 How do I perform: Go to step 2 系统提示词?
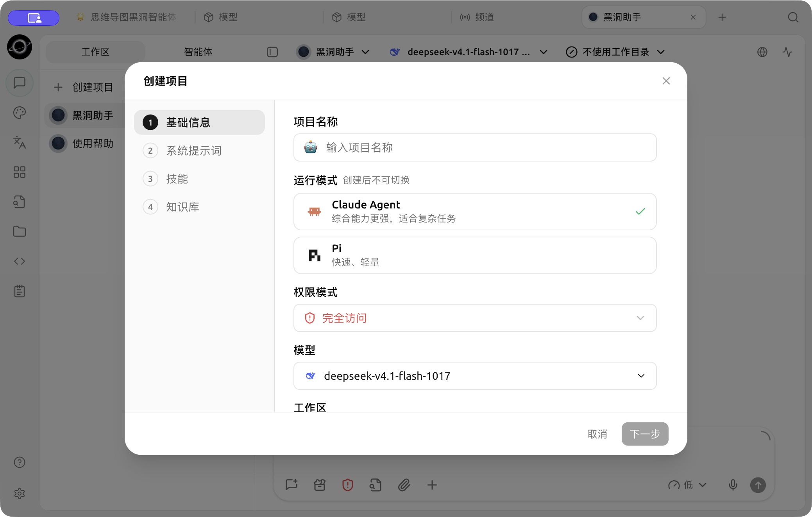[x=199, y=151]
